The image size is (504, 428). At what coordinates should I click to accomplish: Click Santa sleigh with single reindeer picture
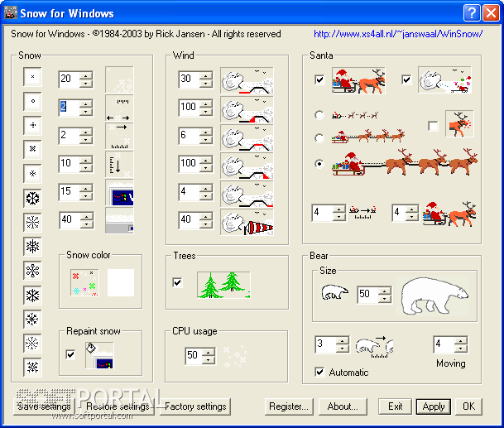[x=358, y=80]
